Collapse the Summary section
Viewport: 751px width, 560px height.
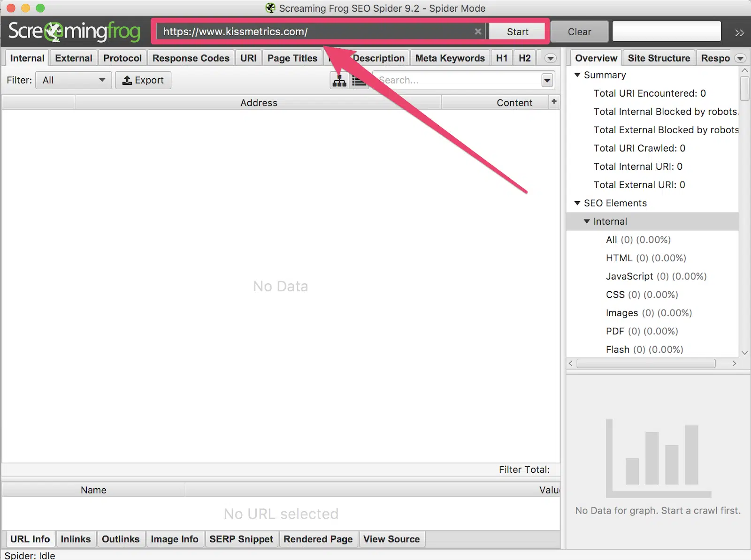[577, 75]
